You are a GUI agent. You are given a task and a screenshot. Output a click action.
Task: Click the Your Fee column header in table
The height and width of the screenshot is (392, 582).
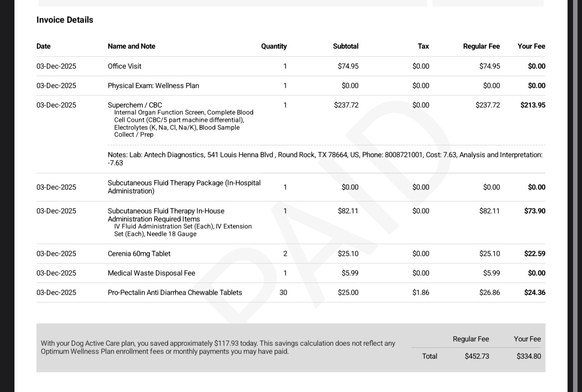pos(531,46)
